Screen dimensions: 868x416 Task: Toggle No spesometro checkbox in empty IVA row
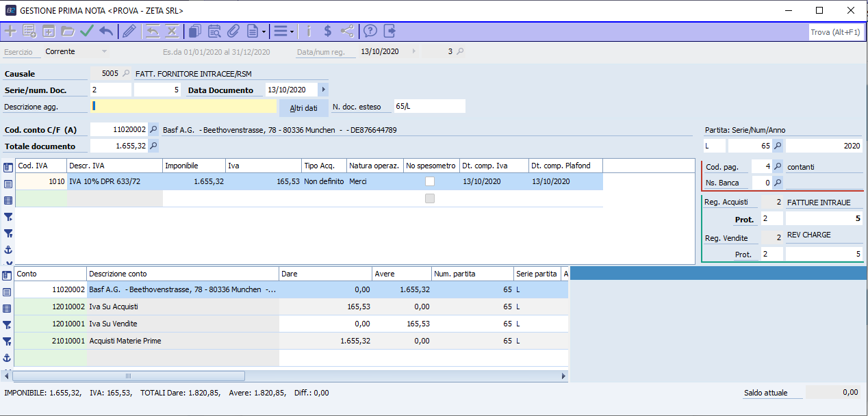pyautogui.click(x=430, y=198)
